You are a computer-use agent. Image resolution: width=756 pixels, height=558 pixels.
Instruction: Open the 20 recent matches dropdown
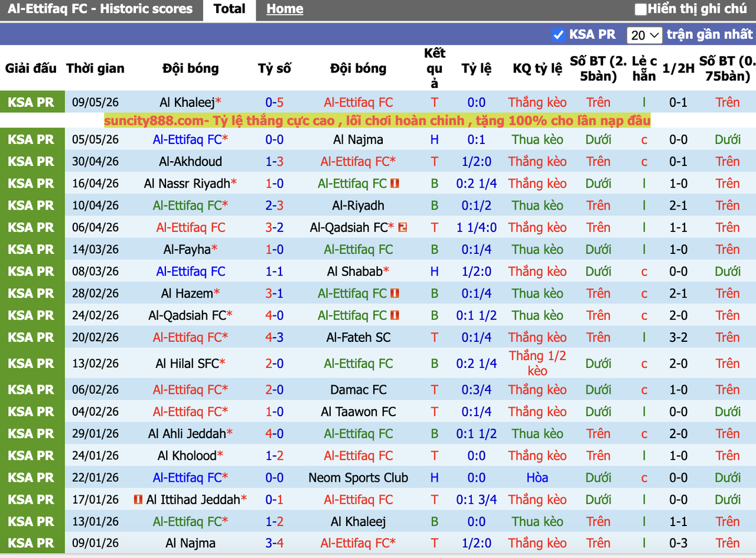[x=645, y=35]
